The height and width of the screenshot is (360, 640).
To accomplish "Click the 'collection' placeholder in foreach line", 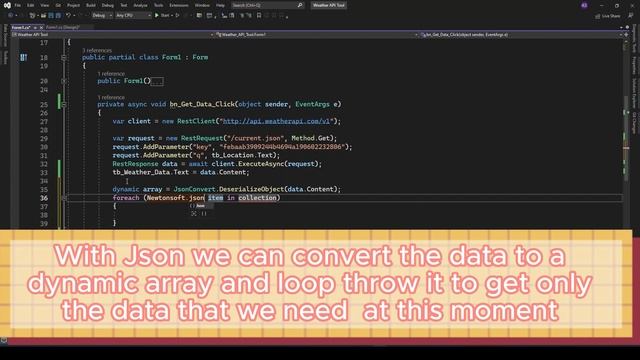I will tap(258, 198).
